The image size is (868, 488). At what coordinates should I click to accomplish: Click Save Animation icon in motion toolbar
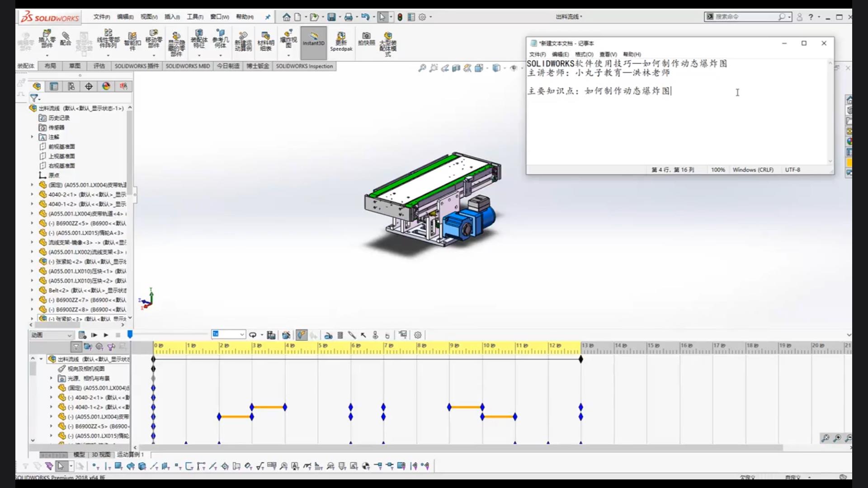271,335
